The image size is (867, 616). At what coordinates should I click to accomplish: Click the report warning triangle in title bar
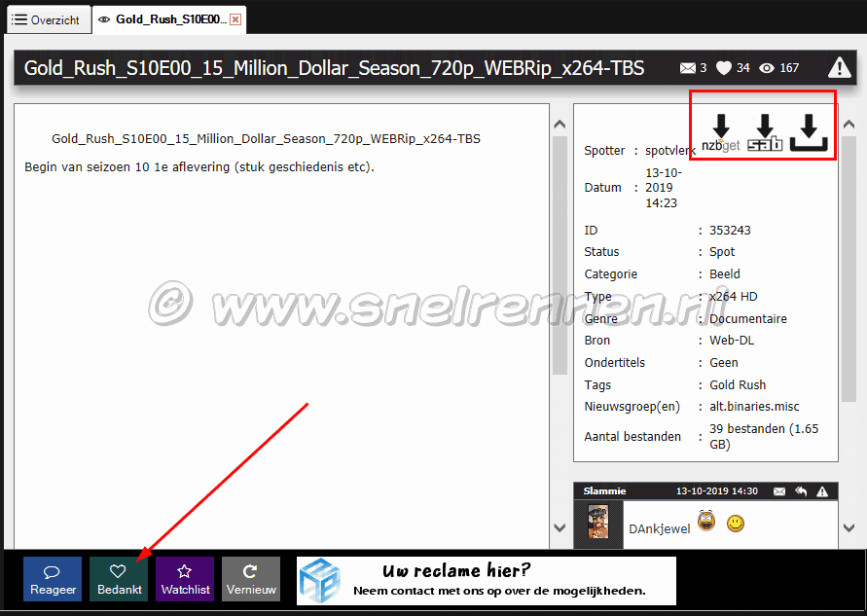(839, 68)
